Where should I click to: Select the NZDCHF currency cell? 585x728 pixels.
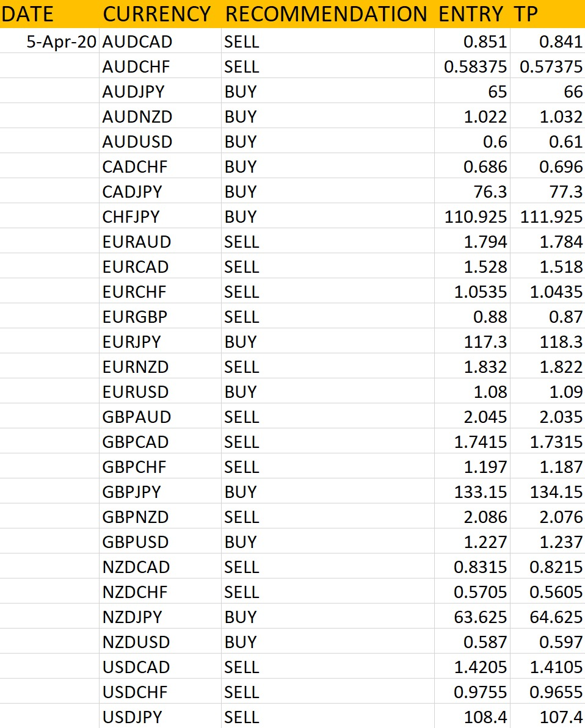tap(160, 592)
